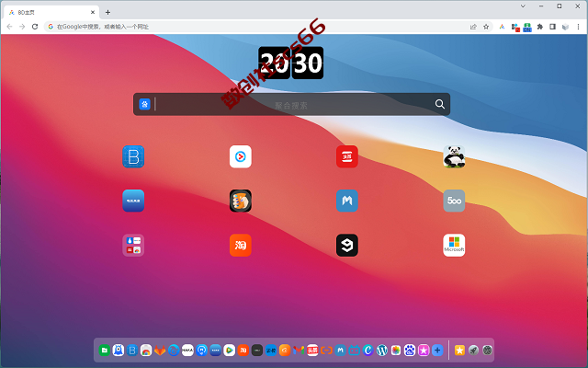Open the dark round settings icon in dock
Screen dimensions: 588x368
click(487, 351)
